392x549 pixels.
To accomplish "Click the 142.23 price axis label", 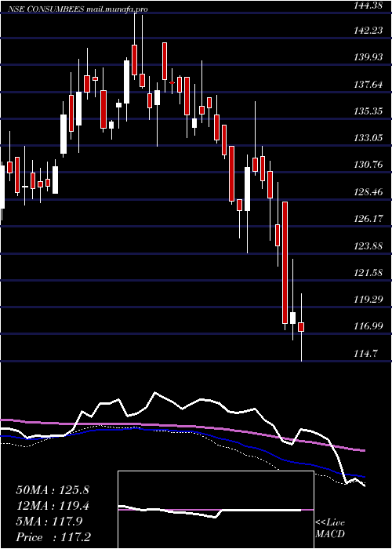I will (368, 31).
